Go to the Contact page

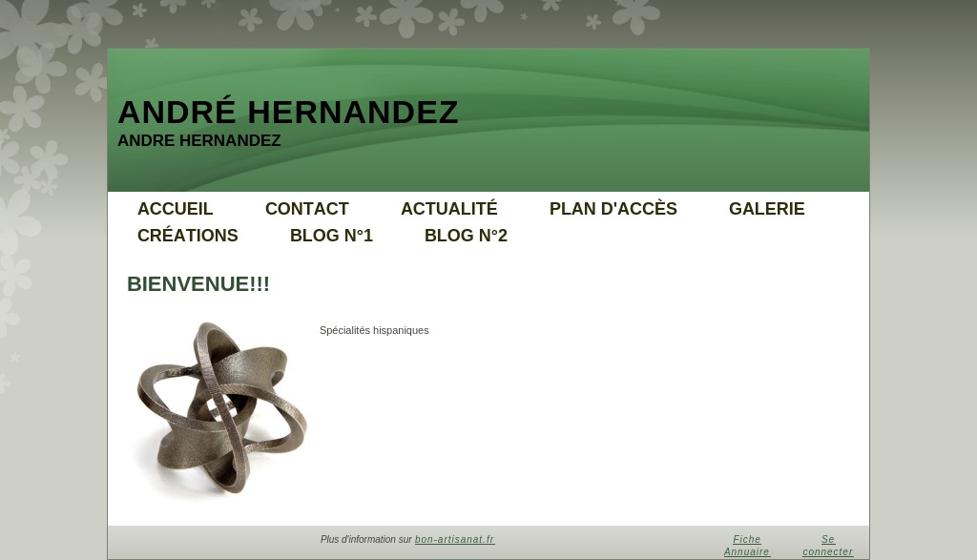(x=306, y=209)
